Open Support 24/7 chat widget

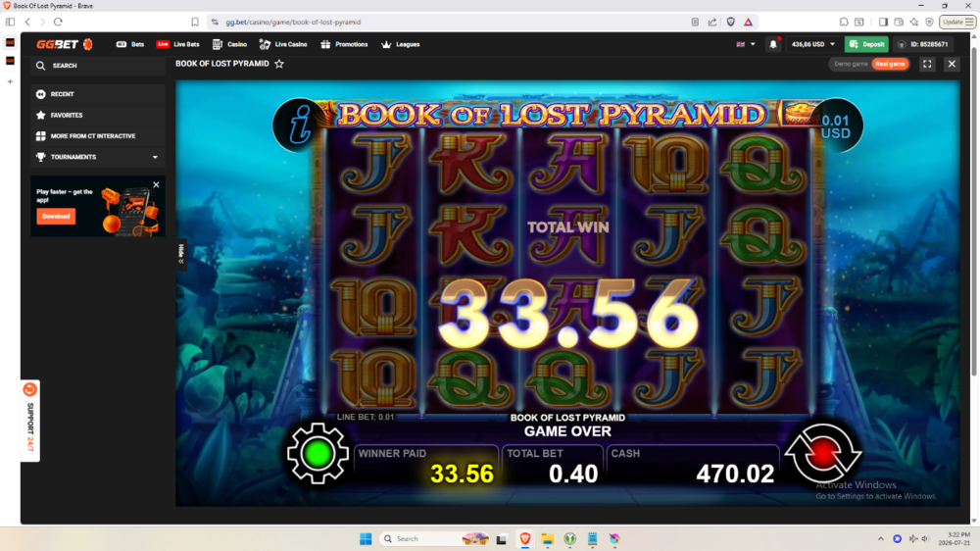coord(30,421)
